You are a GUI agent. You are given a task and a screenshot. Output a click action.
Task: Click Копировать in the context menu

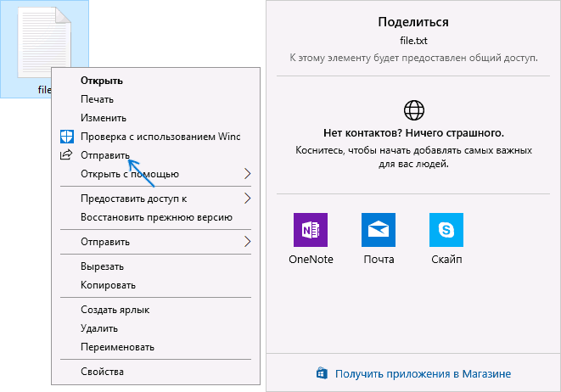click(x=108, y=285)
